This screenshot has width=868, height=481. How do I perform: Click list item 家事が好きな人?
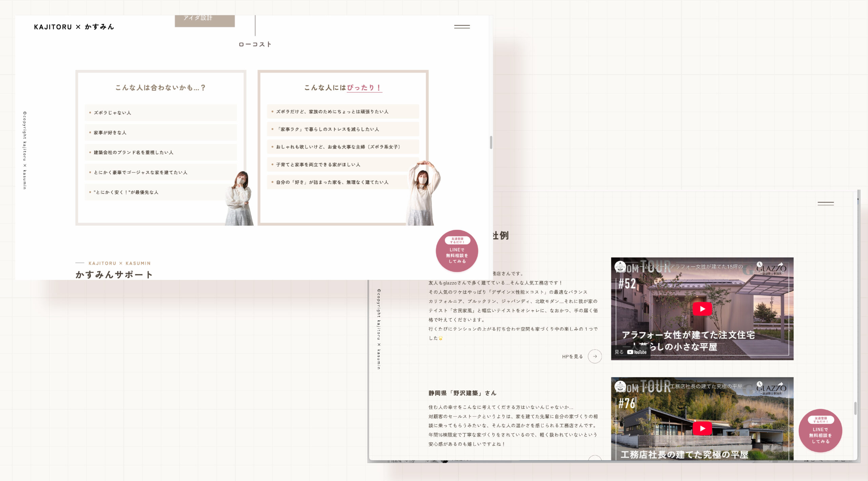[x=161, y=133]
